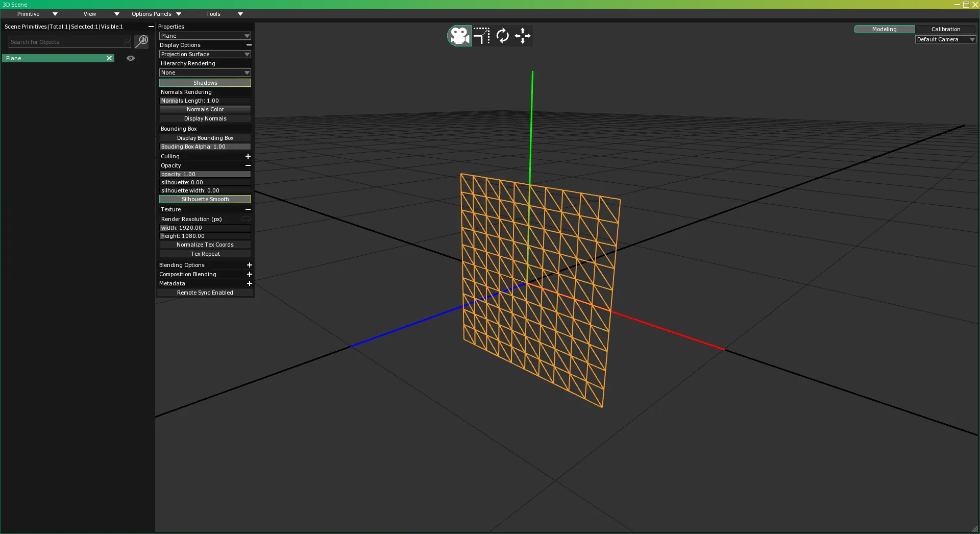This screenshot has height=534, width=980.
Task: Adjust the Normals Length slider
Action: (205, 101)
